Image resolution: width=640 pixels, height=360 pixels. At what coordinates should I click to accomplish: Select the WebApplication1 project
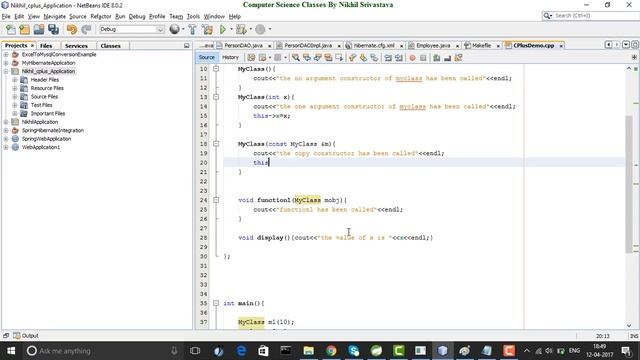41,147
